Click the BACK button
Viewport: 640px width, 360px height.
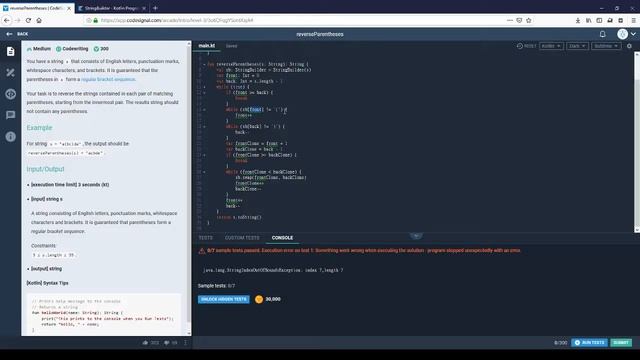(18, 34)
